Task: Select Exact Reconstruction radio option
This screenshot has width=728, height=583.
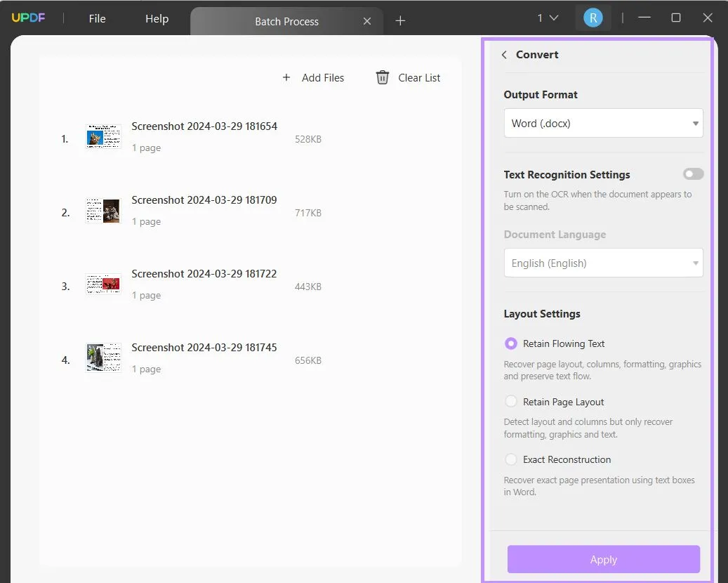Action: click(x=510, y=459)
